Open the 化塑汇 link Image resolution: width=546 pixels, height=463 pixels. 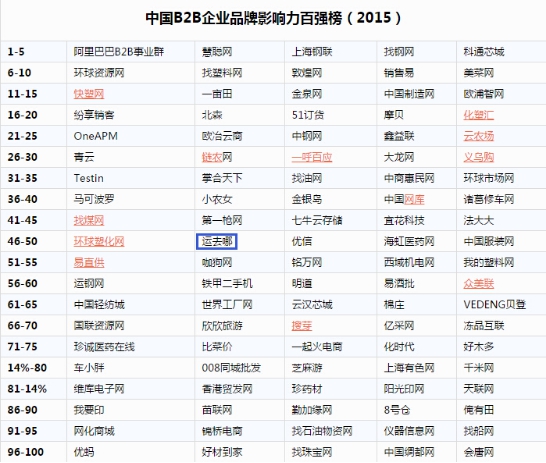pyautogui.click(x=478, y=115)
